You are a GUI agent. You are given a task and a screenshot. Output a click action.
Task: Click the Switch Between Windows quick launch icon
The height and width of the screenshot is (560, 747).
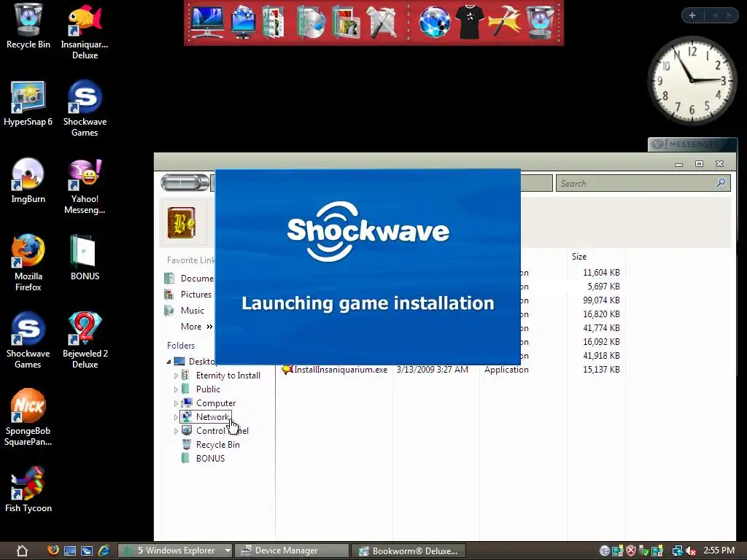[x=87, y=551]
